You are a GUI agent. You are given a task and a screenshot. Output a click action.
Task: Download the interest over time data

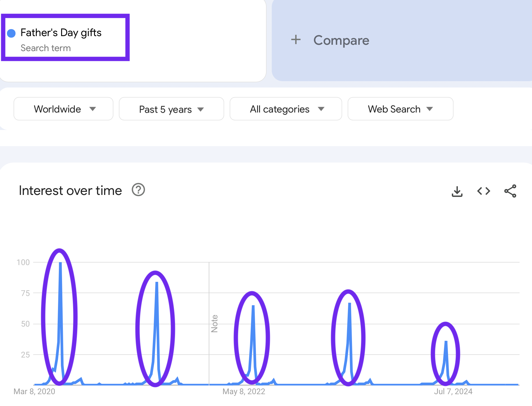pyautogui.click(x=457, y=191)
